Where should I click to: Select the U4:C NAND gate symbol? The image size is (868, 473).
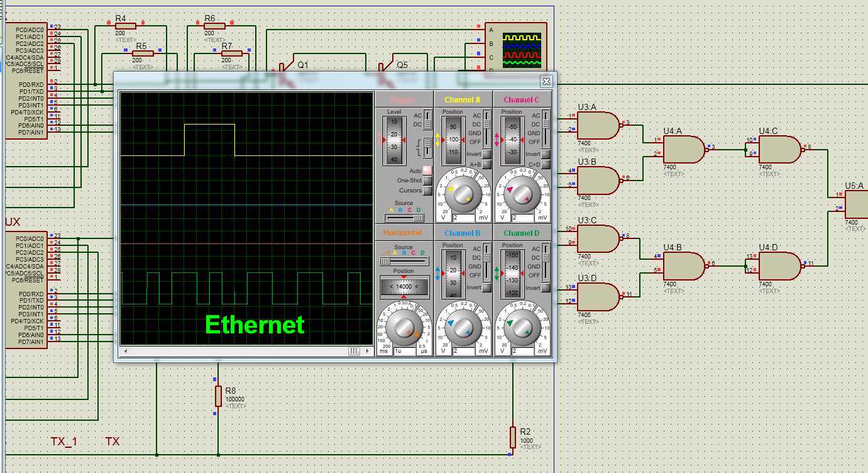(779, 150)
